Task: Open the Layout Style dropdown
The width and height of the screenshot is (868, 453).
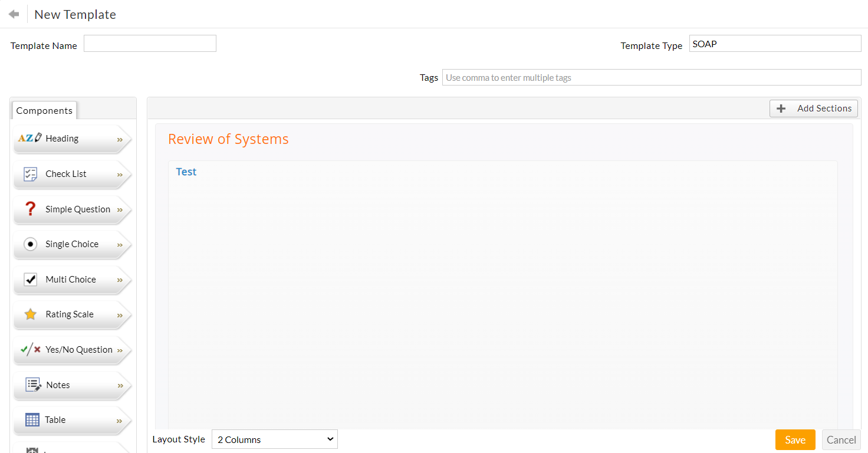Action: click(274, 439)
